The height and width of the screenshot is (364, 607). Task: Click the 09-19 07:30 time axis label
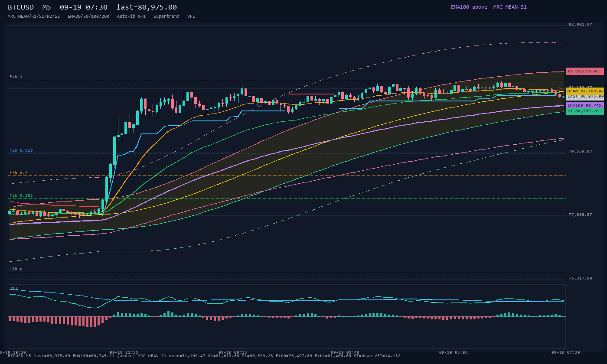[566, 352]
